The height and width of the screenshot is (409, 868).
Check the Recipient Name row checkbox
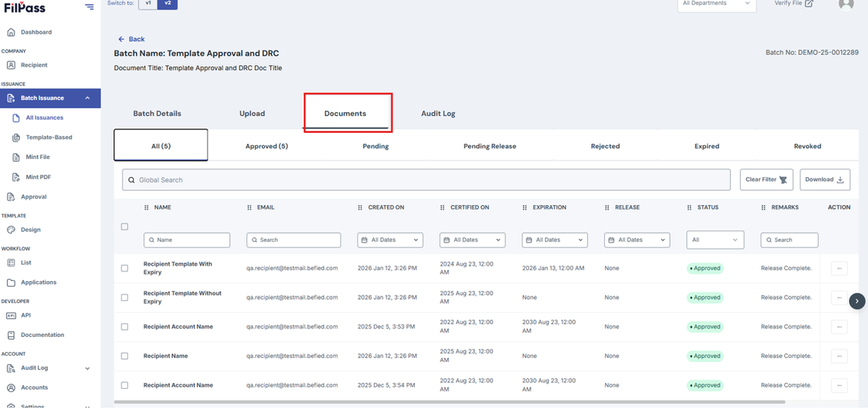pyautogui.click(x=124, y=356)
